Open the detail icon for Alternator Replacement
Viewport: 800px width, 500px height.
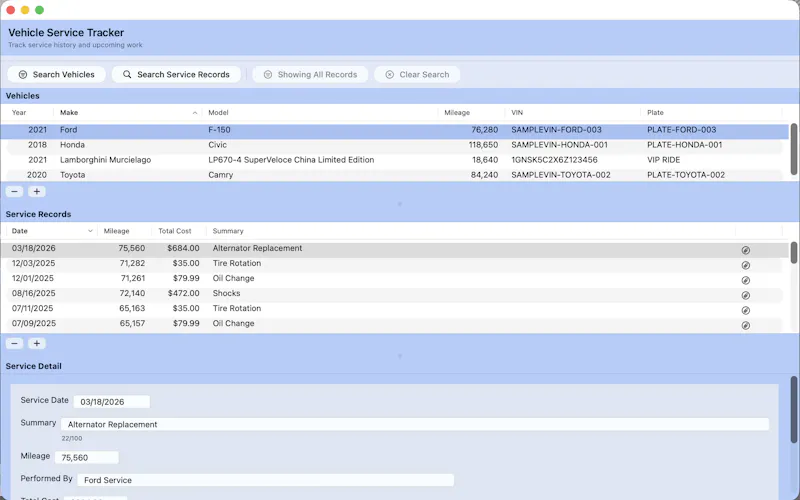tap(745, 250)
